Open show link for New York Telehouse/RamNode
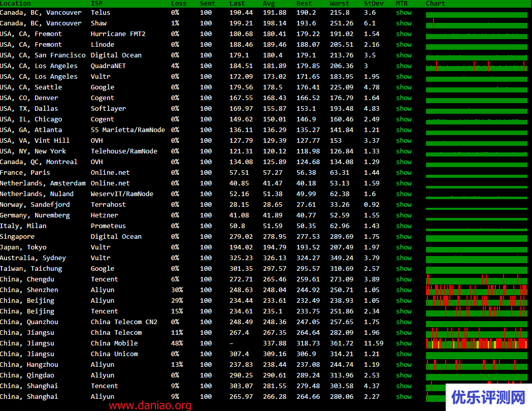This screenshot has width=532, height=411. [x=404, y=151]
